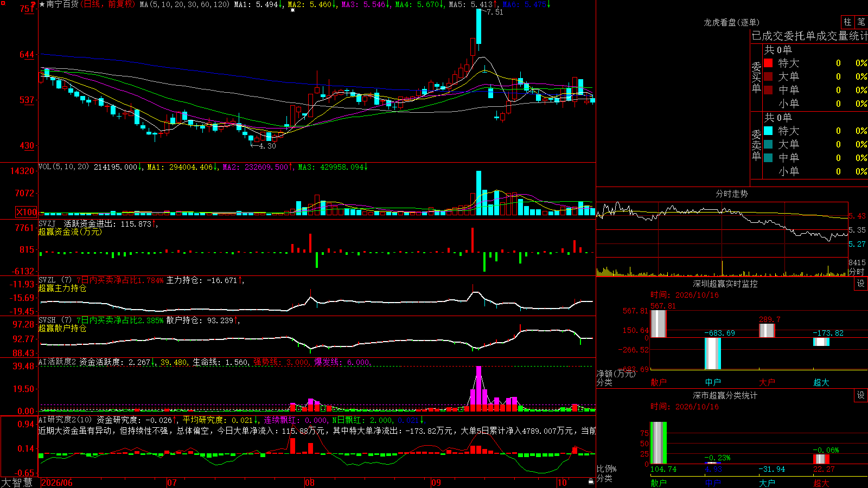This screenshot has height=488, width=868.
Task: Click dark red 中单 swatch in 委买单
Action: pos(768,90)
